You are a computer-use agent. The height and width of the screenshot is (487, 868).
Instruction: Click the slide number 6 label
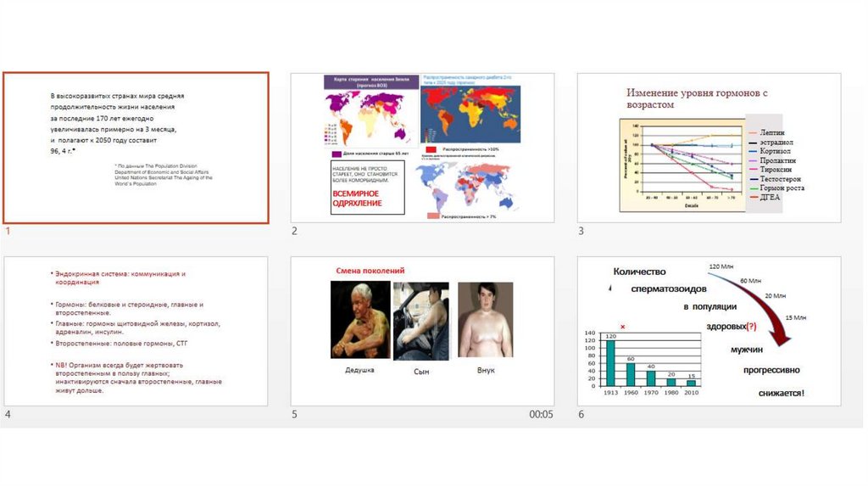pyautogui.click(x=581, y=414)
